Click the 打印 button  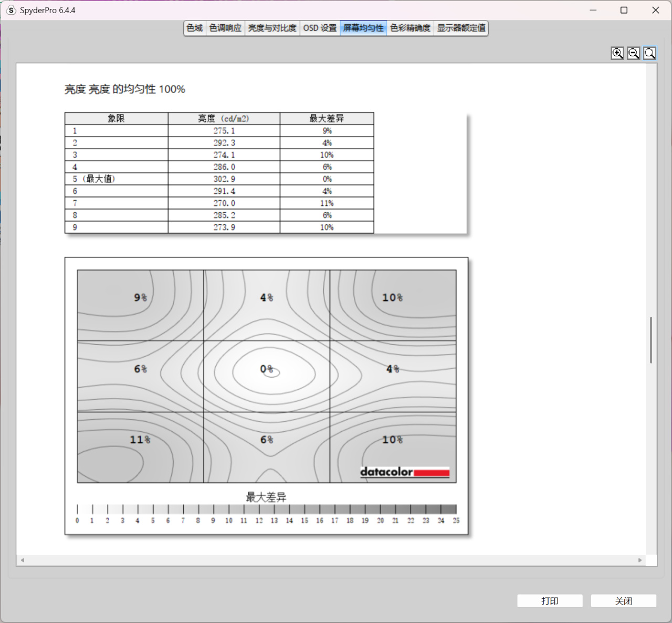[x=550, y=601]
